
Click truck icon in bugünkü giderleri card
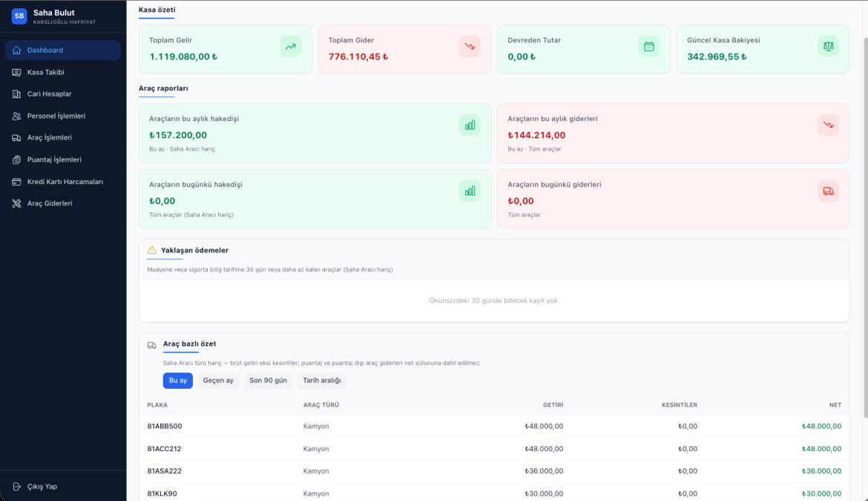828,191
